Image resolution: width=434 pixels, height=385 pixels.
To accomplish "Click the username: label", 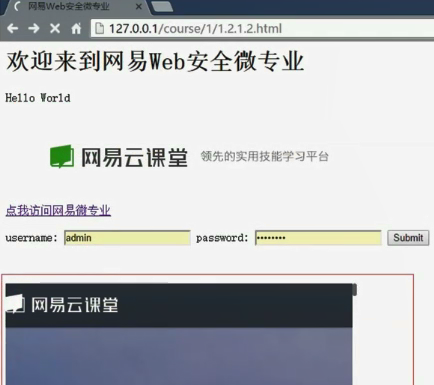I will coord(31,238).
